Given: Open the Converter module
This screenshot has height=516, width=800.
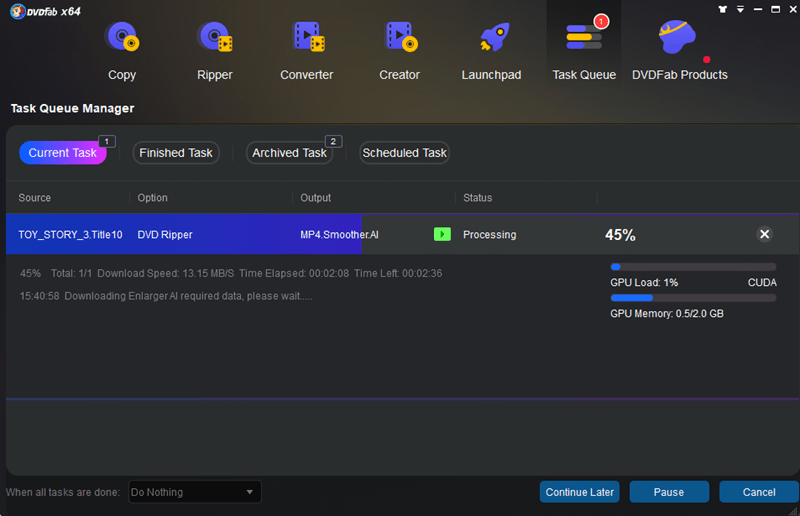Looking at the screenshot, I should click(307, 51).
